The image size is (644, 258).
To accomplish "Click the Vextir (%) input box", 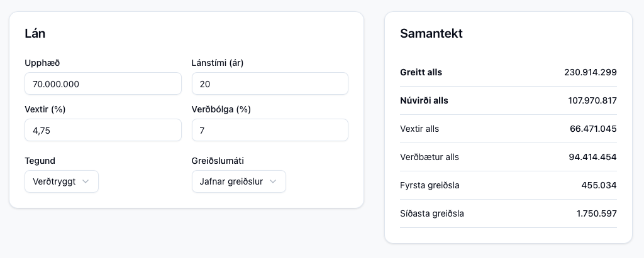I will [x=103, y=130].
